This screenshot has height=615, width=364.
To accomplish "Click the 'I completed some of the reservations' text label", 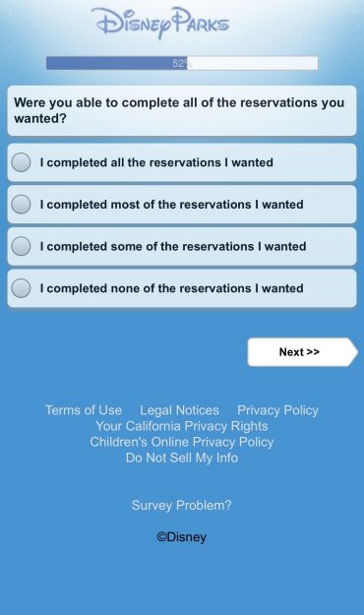I will (x=173, y=246).
